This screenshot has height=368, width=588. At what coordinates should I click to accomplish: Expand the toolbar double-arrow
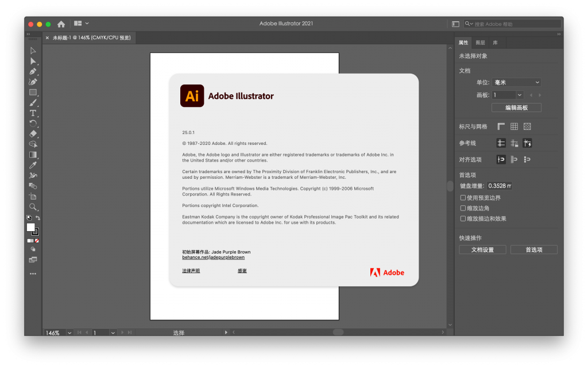coord(28,34)
